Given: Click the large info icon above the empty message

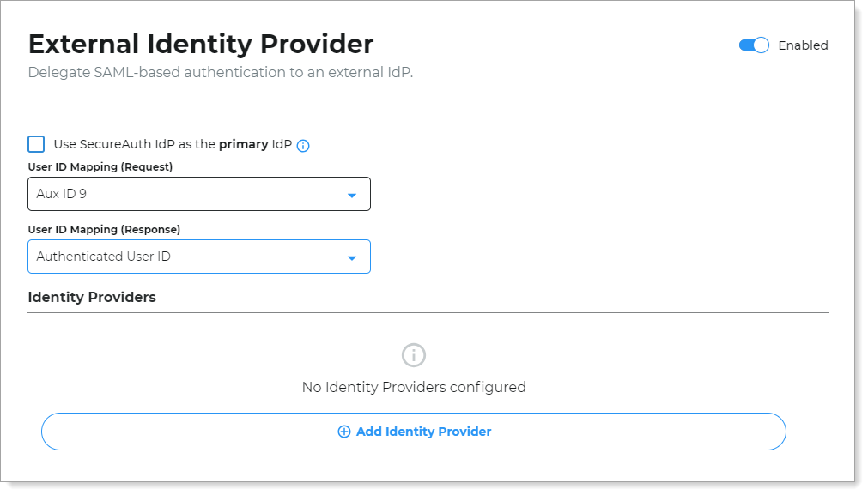Looking at the screenshot, I should coord(414,355).
